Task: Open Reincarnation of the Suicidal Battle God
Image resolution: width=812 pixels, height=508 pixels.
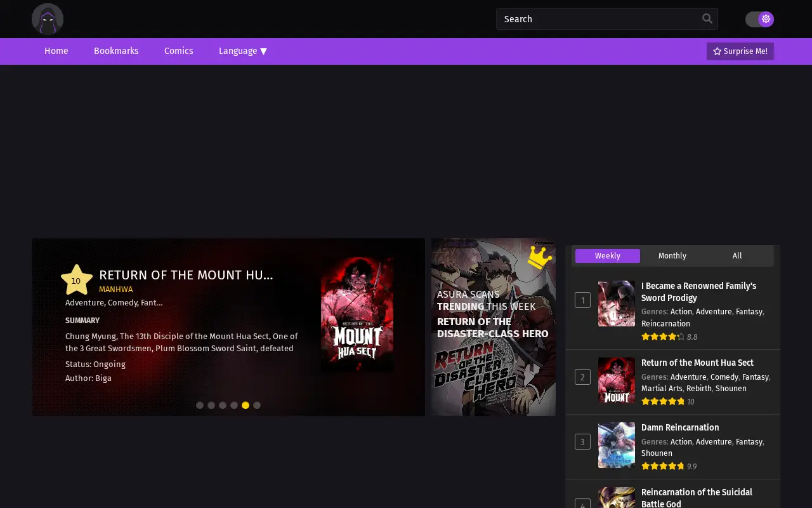Action: (697, 498)
